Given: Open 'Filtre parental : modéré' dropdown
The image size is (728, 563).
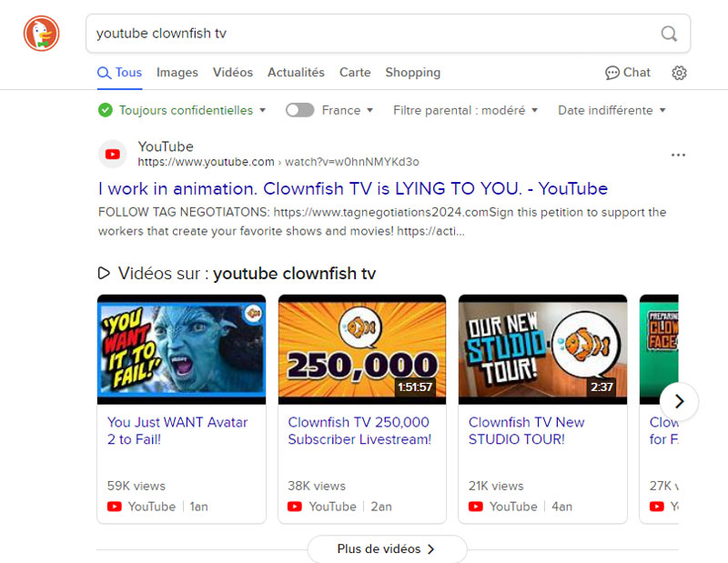Looking at the screenshot, I should [465, 110].
